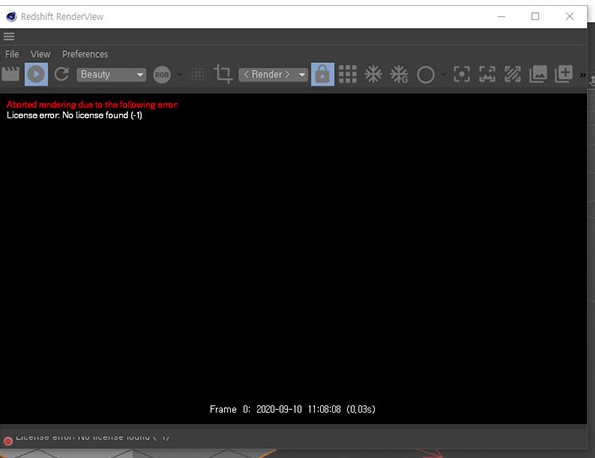Open the Render camera dropdown
The height and width of the screenshot is (458, 595).
(x=273, y=74)
